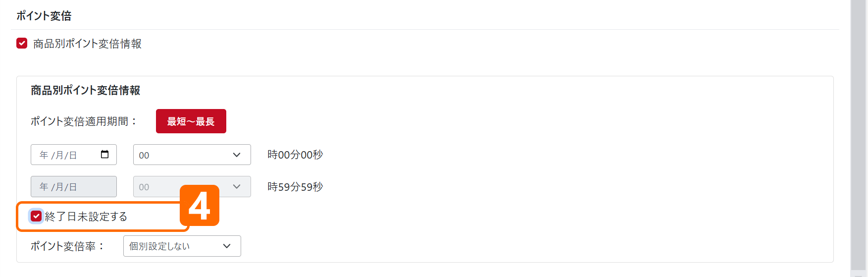Click the 終了日未設定する label text
868x277 pixels.
(x=86, y=217)
